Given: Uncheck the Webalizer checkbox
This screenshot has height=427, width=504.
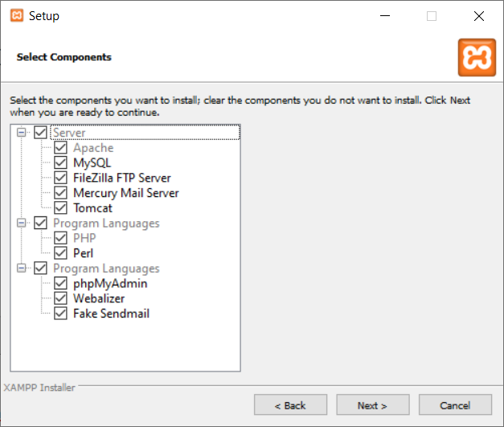Looking at the screenshot, I should tap(60, 298).
